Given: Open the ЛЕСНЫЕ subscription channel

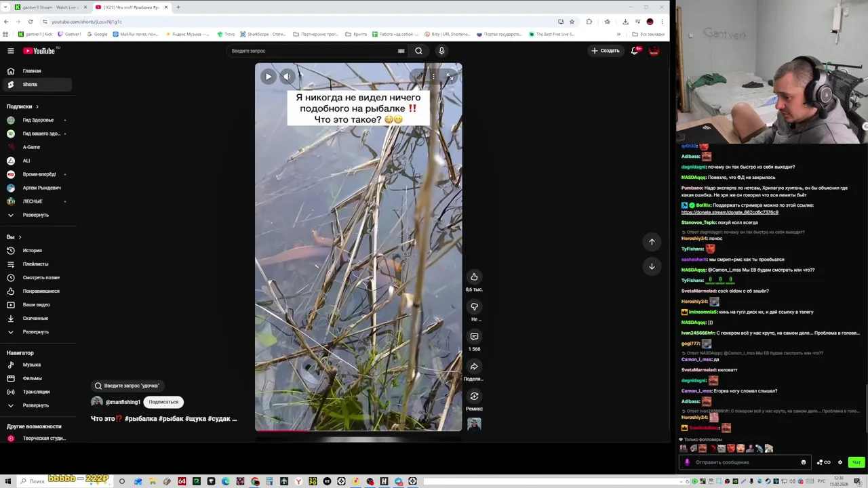Looking at the screenshot, I should pos(37,201).
